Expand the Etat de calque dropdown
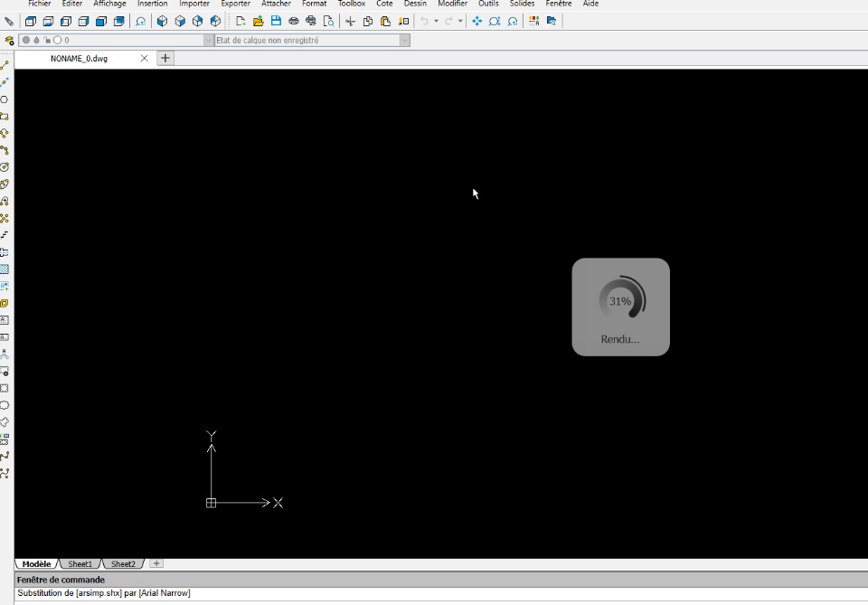 [x=404, y=41]
